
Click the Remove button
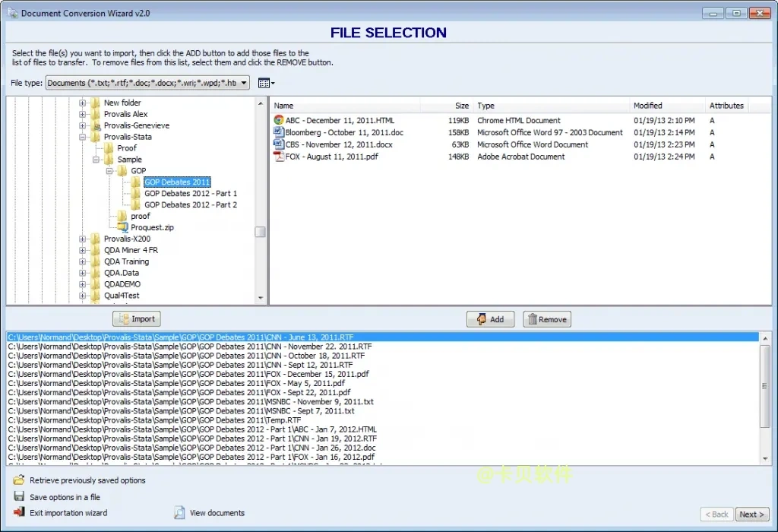[547, 319]
